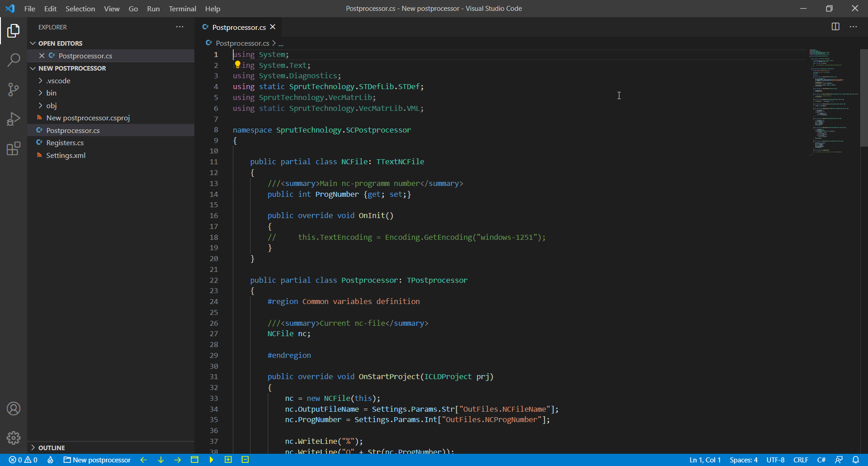868x466 pixels.
Task: Change encoding via UTF-8 status bar item
Action: pos(775,460)
